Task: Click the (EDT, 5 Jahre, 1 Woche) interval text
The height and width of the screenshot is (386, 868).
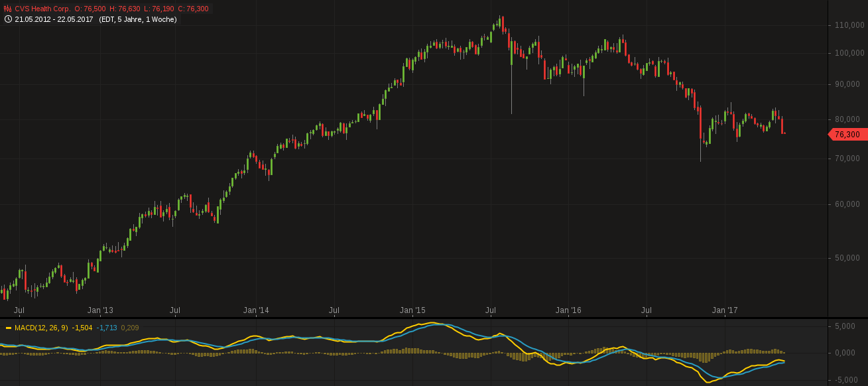Action: pos(138,19)
